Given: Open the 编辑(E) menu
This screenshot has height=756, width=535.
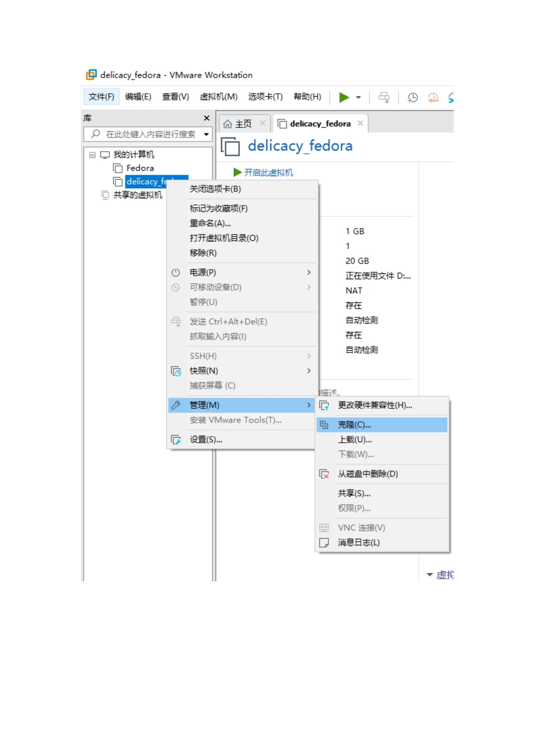Looking at the screenshot, I should [138, 97].
